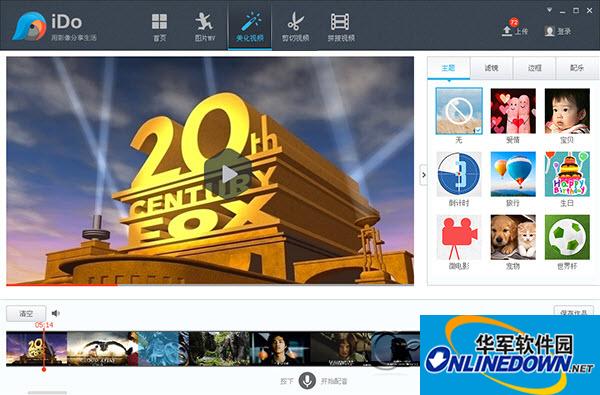Click the red upload notification badge
The width and height of the screenshot is (600, 395).
[x=514, y=21]
